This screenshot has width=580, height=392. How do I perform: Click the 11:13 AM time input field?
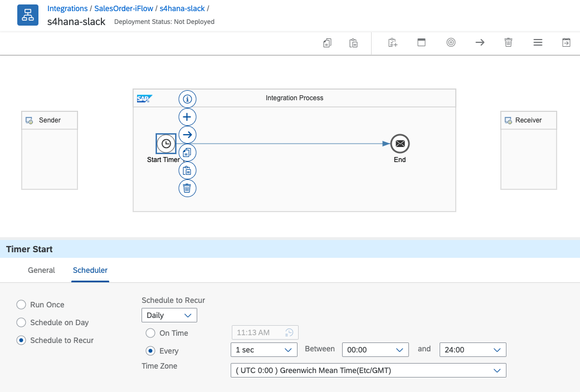click(x=265, y=332)
